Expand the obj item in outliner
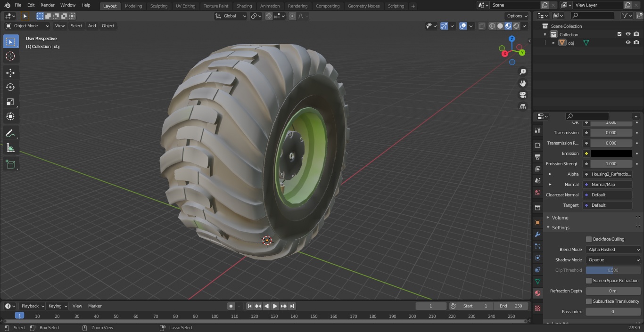The height and width of the screenshot is (332, 644). click(x=553, y=43)
